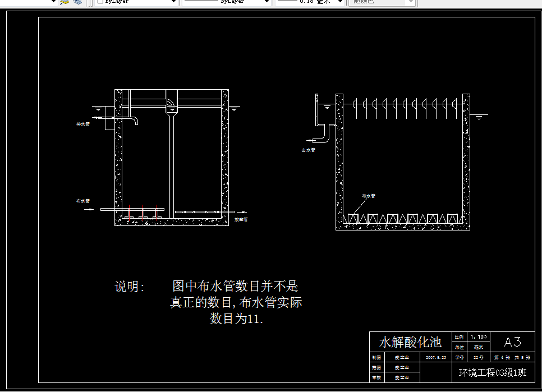Select the 放空管 label at the left tank outlet

coord(241,219)
